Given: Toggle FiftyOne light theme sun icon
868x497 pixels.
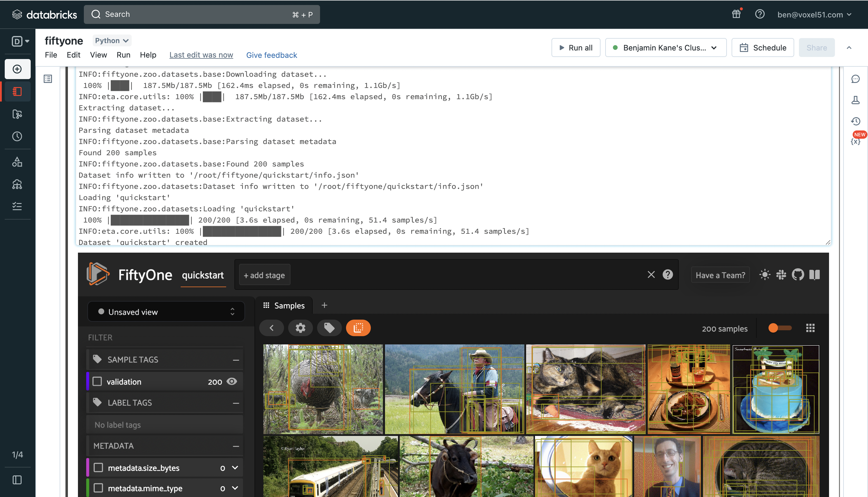Looking at the screenshot, I should pyautogui.click(x=765, y=275).
